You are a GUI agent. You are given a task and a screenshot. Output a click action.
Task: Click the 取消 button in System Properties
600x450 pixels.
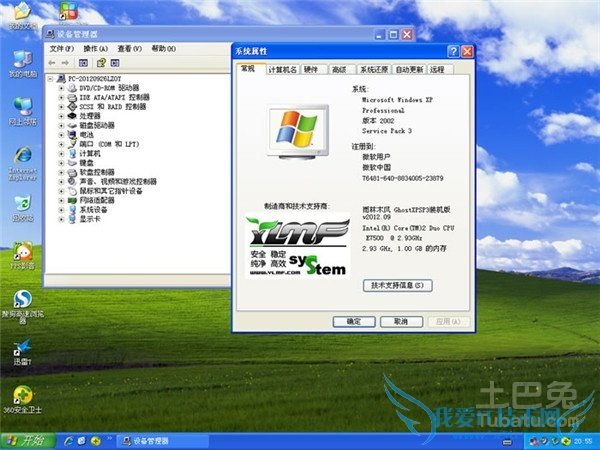pos(401,321)
